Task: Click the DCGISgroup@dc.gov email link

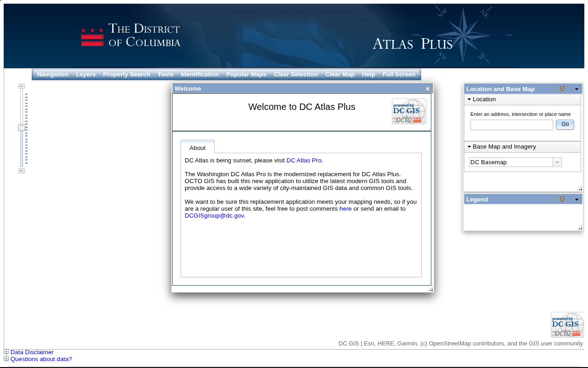Action: coord(214,216)
